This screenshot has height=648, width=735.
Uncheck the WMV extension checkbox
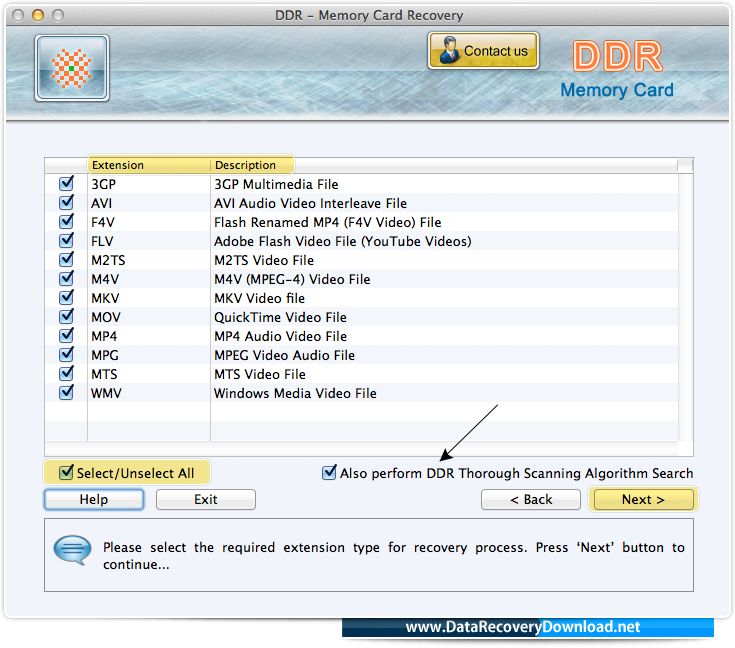(x=66, y=392)
